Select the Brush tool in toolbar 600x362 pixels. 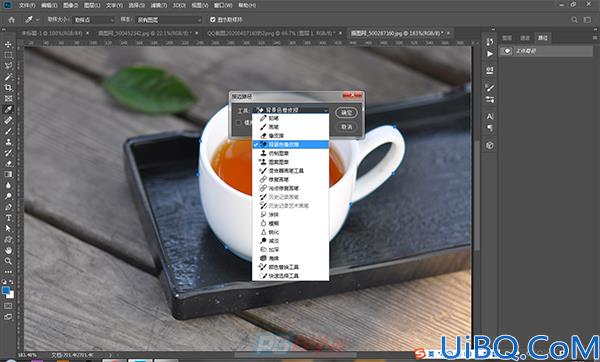coord(8,131)
